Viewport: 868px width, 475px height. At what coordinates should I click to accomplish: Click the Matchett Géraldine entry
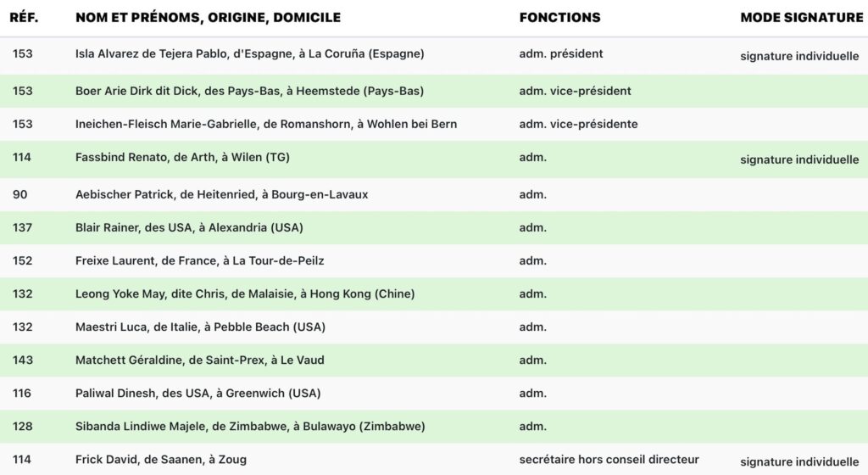coord(199,360)
